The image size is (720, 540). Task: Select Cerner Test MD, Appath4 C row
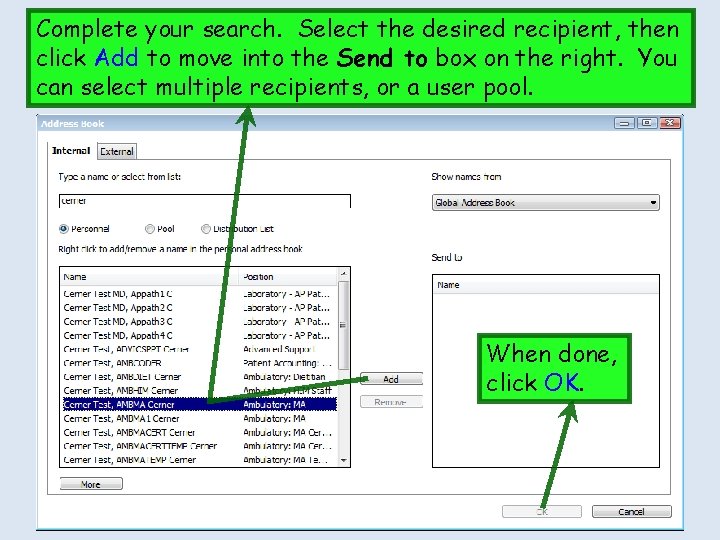(199, 336)
